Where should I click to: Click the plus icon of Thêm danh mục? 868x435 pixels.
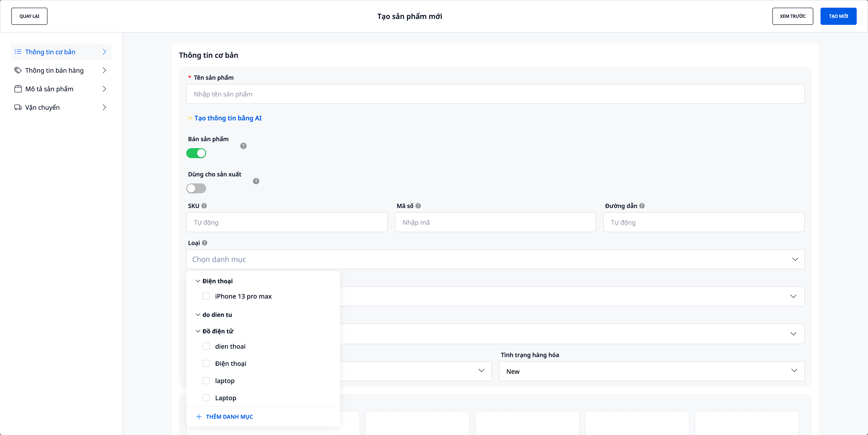[x=199, y=417]
